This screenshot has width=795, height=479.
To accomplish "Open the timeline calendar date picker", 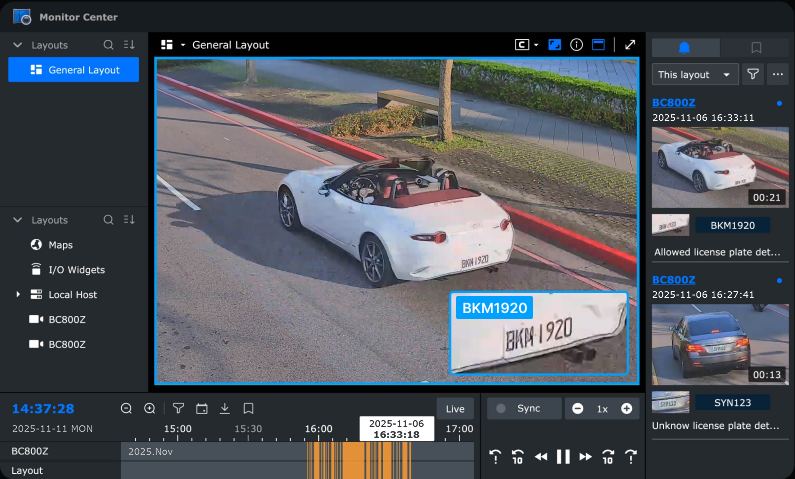I will coord(201,408).
